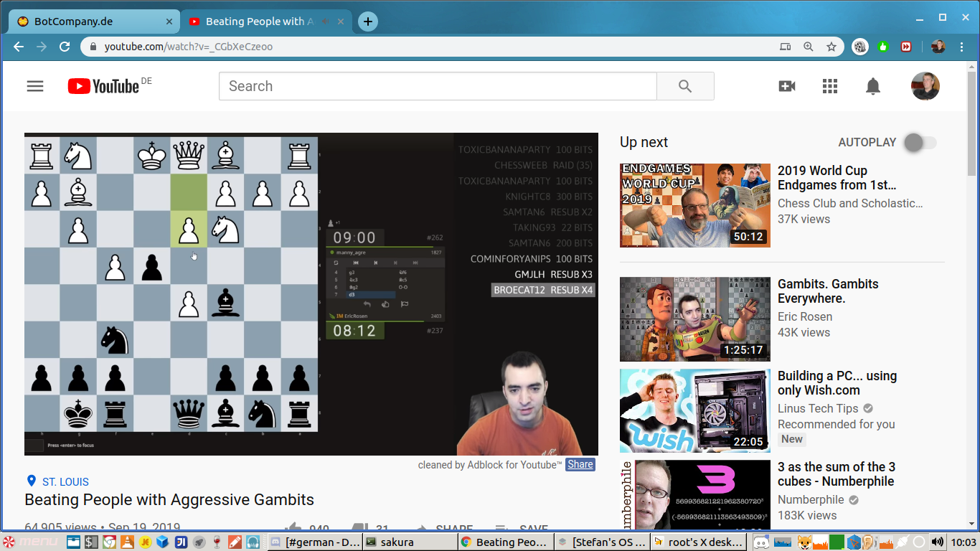The height and width of the screenshot is (551, 980).
Task: Open the Chrome three-dot menu
Action: coord(963,47)
